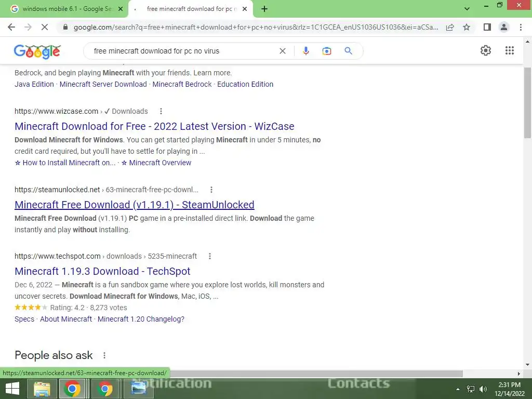Open Chrome three-dot menu
The height and width of the screenshot is (399, 532).
[x=521, y=27]
